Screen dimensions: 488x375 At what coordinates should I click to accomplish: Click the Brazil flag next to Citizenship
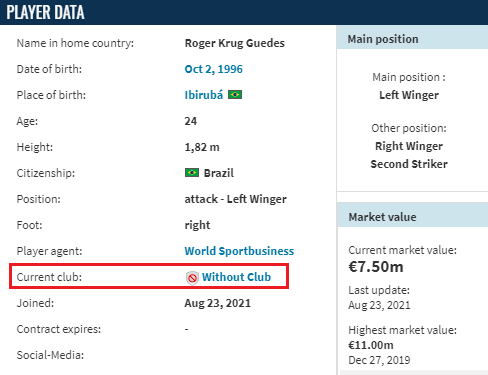(x=192, y=173)
